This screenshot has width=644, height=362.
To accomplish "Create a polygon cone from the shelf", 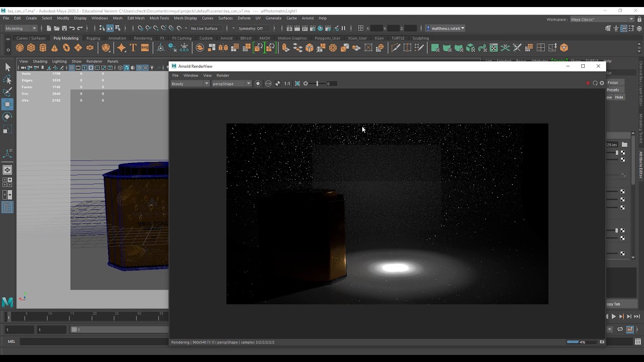I will (54, 48).
